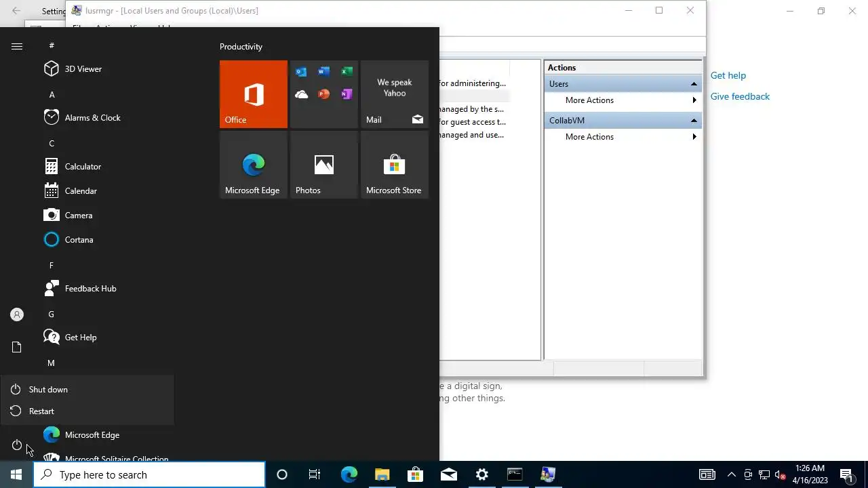
Task: Open Documents icon in Start sidebar
Action: [17, 347]
